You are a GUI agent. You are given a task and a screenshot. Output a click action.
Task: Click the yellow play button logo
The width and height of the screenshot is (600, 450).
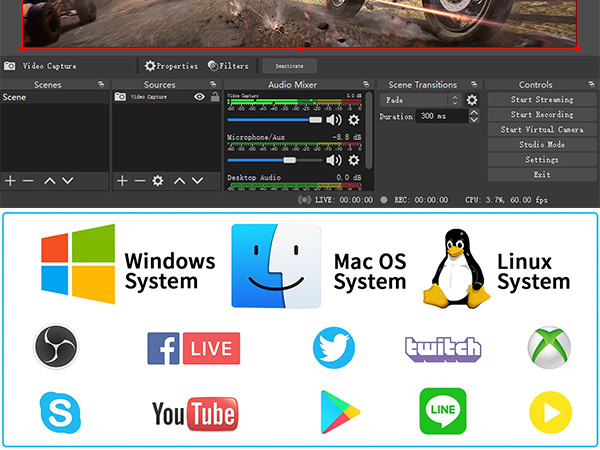click(551, 412)
